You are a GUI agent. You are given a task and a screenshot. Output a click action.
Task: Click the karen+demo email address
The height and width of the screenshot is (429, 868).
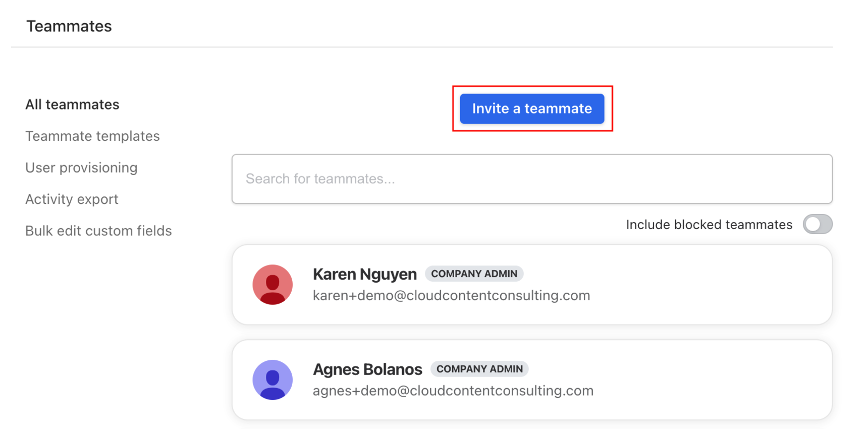[x=451, y=295]
